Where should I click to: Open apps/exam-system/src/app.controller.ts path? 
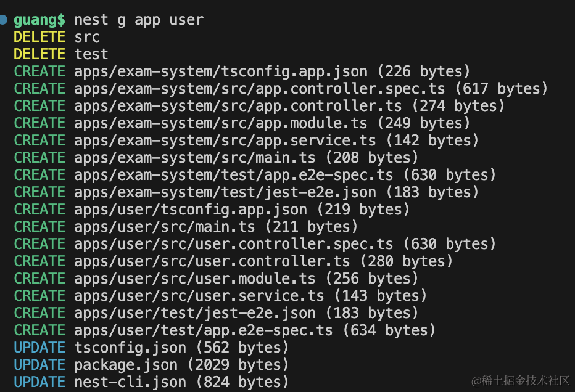[238, 106]
